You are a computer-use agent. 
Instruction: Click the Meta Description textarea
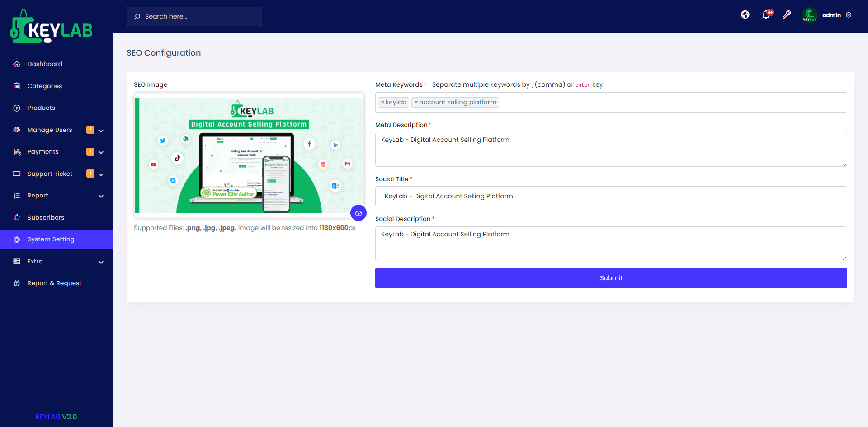[x=611, y=149]
